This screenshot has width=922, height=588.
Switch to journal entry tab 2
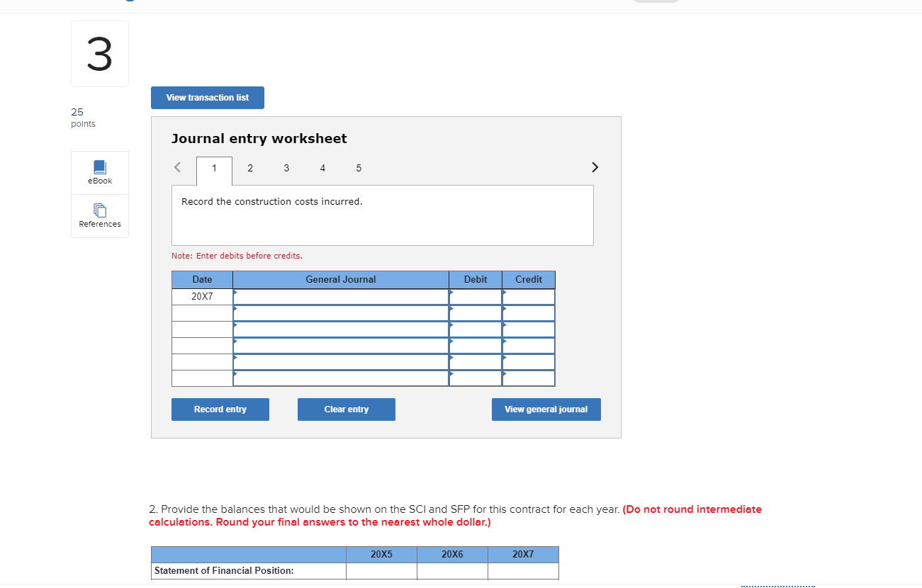pyautogui.click(x=250, y=168)
